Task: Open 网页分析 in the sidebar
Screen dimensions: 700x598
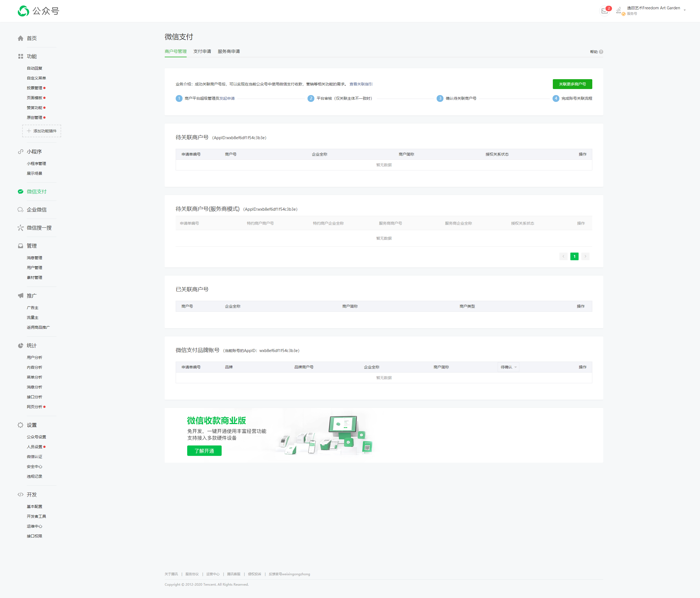Action: click(35, 407)
